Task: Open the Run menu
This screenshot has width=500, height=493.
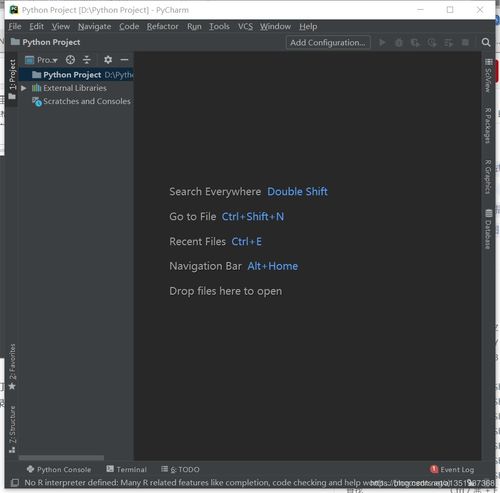Action: 194,26
